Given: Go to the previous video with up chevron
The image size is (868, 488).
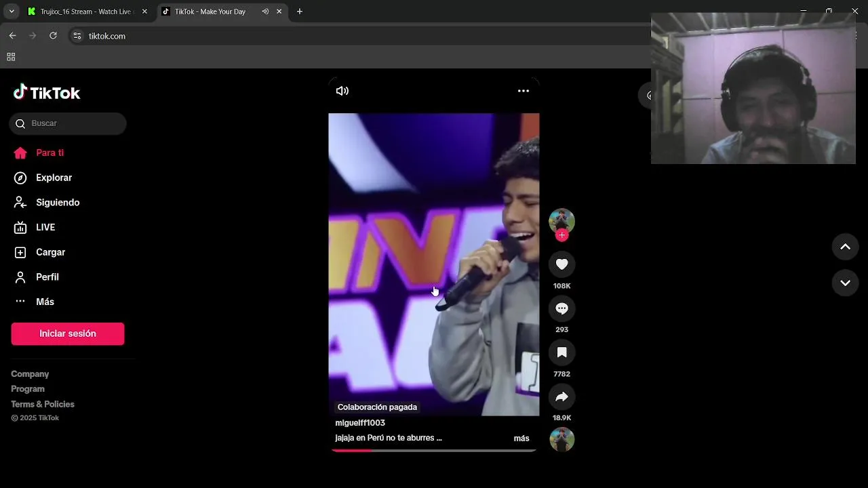Looking at the screenshot, I should pyautogui.click(x=845, y=247).
